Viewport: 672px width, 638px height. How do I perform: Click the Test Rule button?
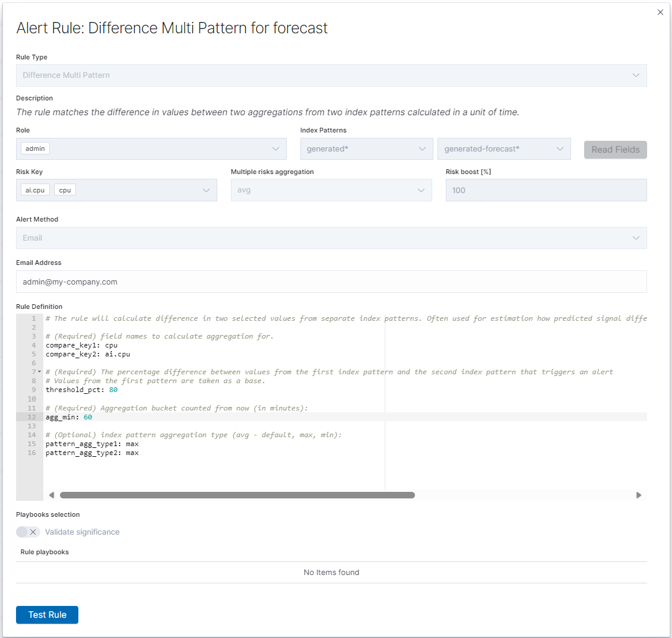47,615
